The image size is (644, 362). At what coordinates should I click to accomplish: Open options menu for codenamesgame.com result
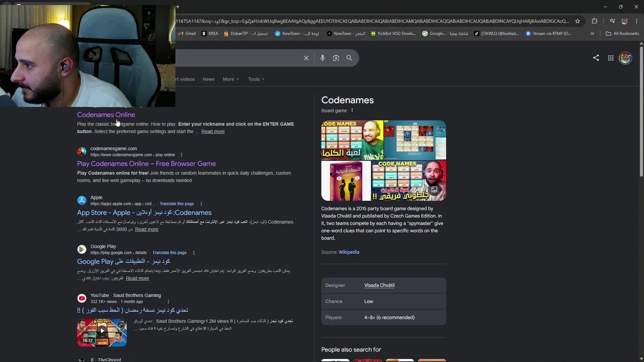(182, 155)
